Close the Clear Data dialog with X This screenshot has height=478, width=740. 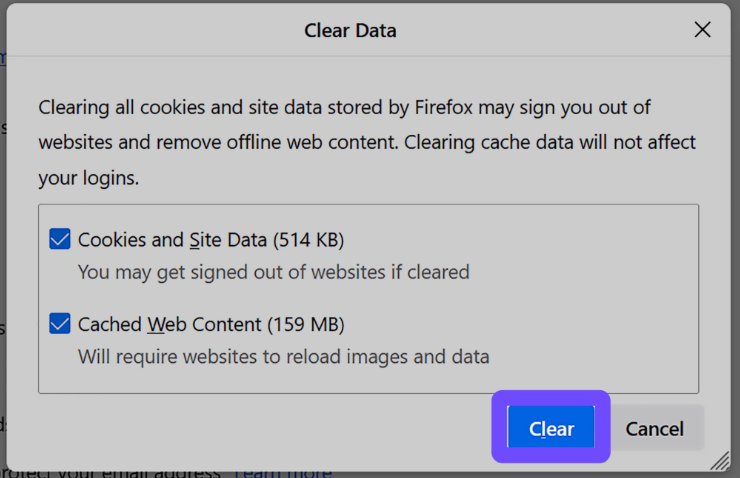tap(703, 30)
